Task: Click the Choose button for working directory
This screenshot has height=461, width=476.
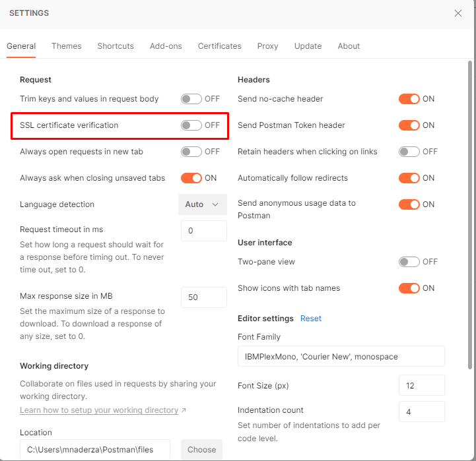Action: pos(201,450)
